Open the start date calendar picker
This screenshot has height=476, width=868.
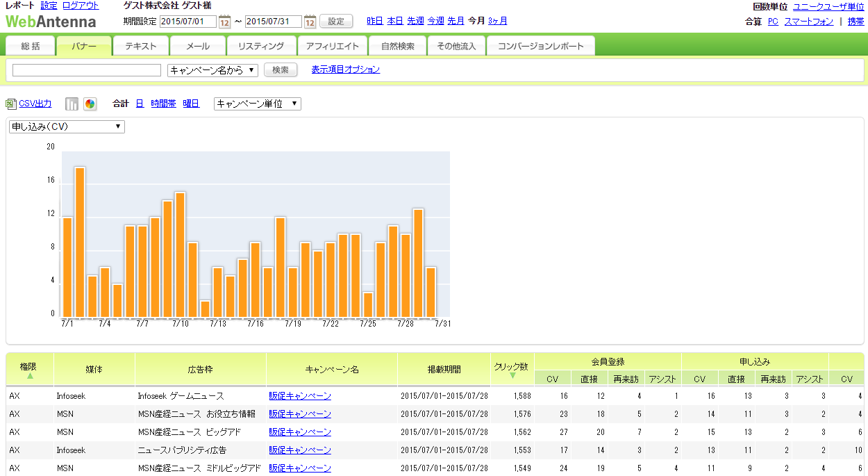[224, 22]
